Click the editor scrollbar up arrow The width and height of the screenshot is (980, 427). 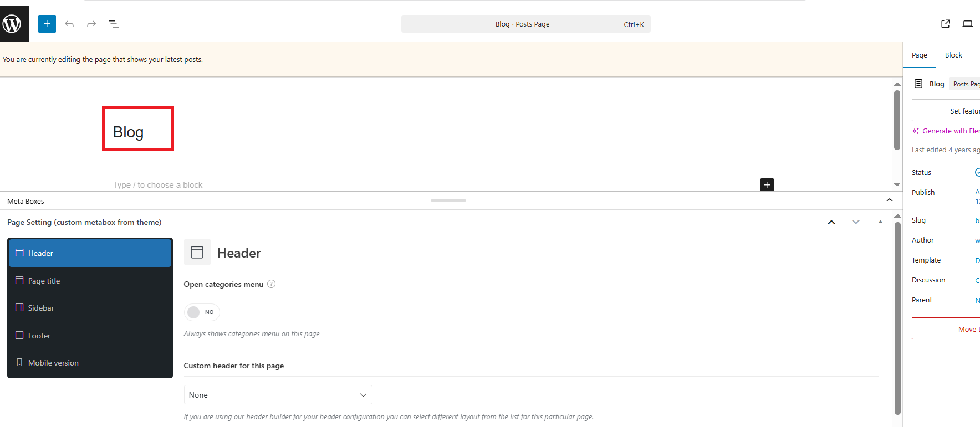point(897,84)
